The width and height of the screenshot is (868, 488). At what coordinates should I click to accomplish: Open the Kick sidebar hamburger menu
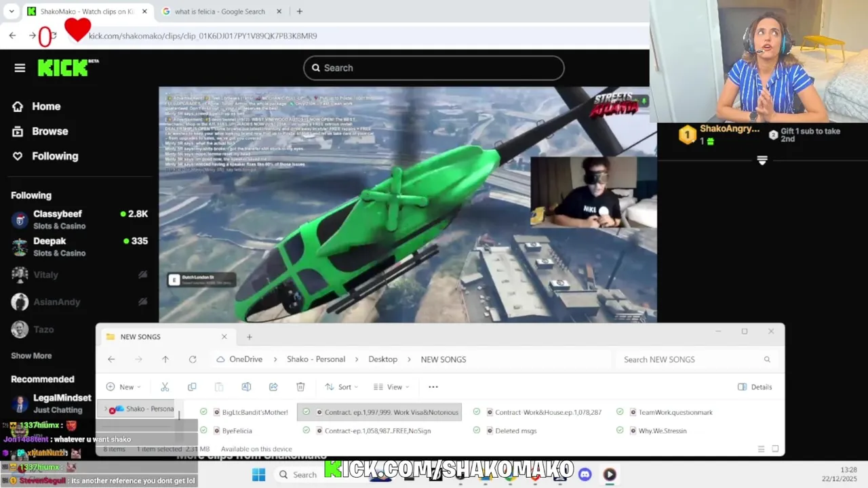click(x=20, y=68)
